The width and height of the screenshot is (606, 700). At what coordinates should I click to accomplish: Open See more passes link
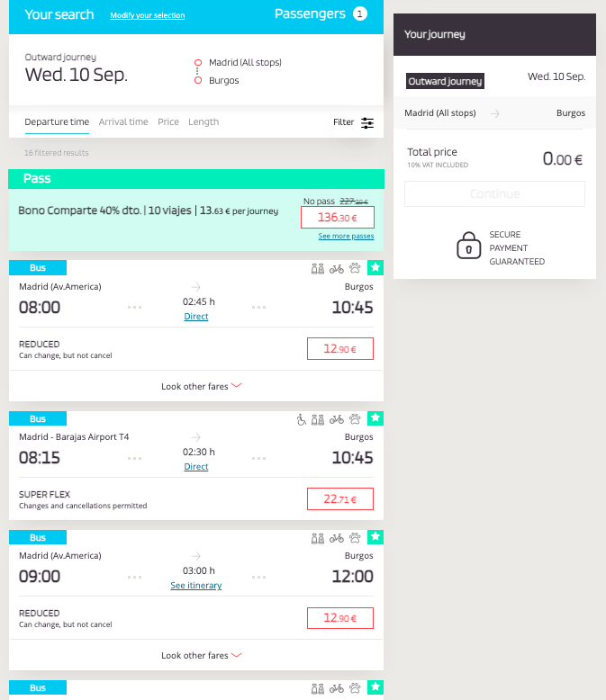pyautogui.click(x=346, y=236)
